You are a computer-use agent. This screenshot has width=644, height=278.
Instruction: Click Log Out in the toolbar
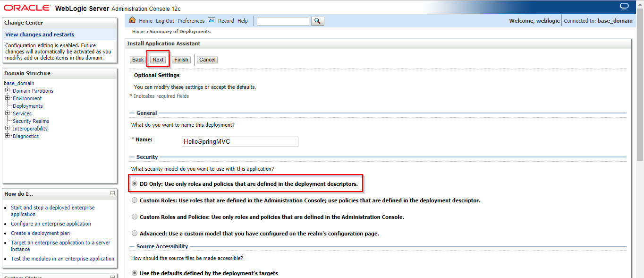[165, 20]
